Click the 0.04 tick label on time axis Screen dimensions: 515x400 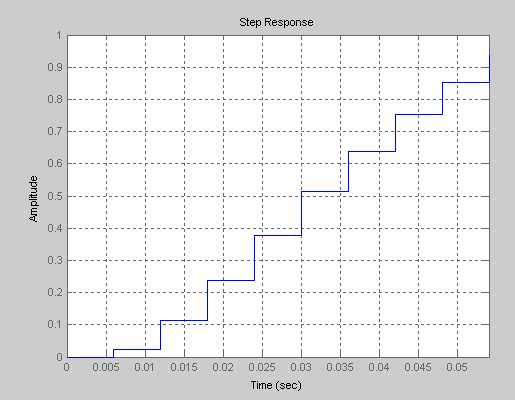pos(379,367)
